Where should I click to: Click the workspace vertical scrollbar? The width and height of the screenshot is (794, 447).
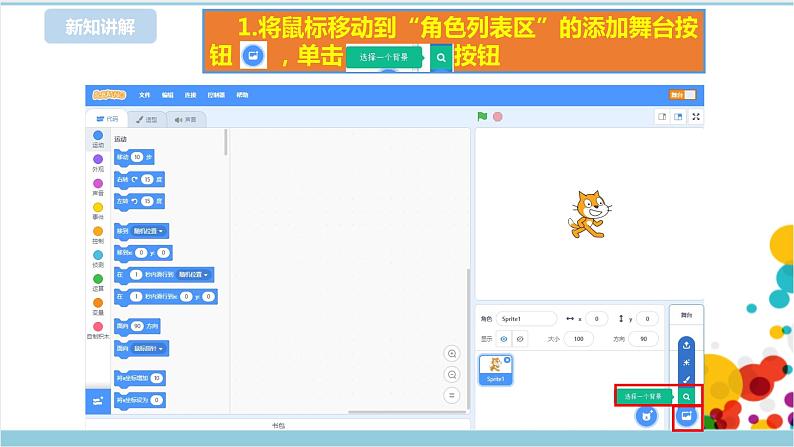coord(468,339)
